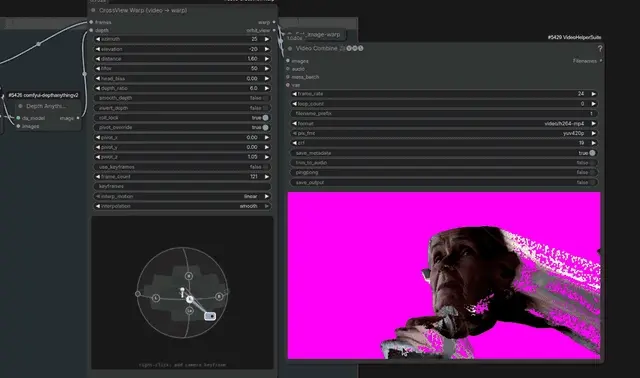The height and width of the screenshot is (378, 640).
Task: Collapse the Depth Anything node via title dot
Action: pyautogui.click(x=20, y=106)
